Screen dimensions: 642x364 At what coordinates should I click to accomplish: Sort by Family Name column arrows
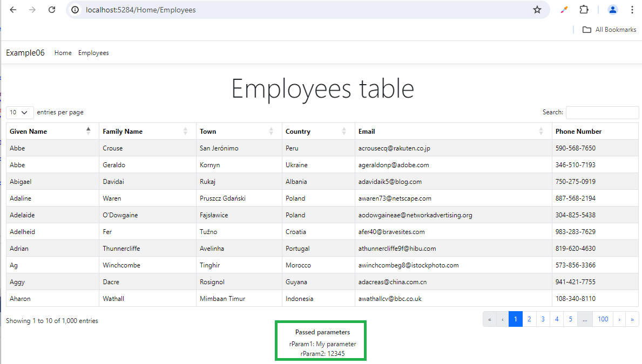point(186,131)
